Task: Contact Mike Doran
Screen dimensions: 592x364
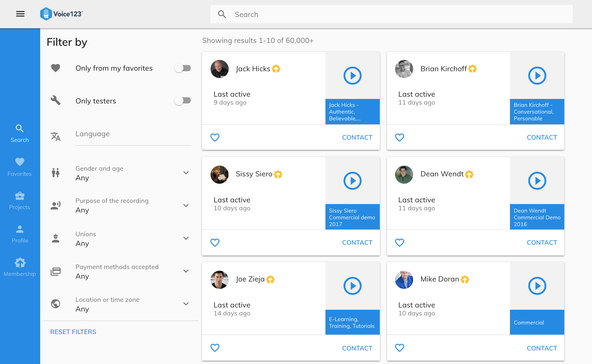Action: [542, 348]
